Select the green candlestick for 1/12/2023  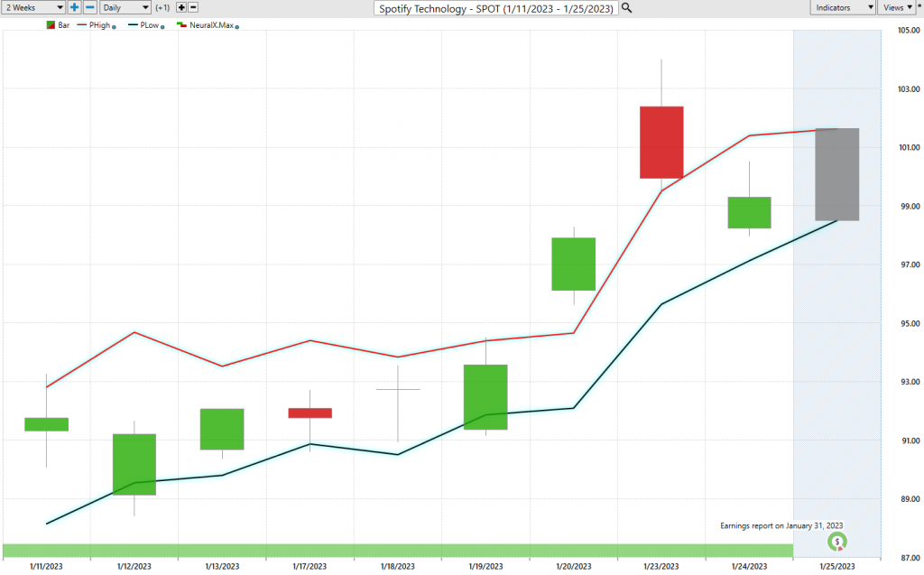[x=134, y=465]
